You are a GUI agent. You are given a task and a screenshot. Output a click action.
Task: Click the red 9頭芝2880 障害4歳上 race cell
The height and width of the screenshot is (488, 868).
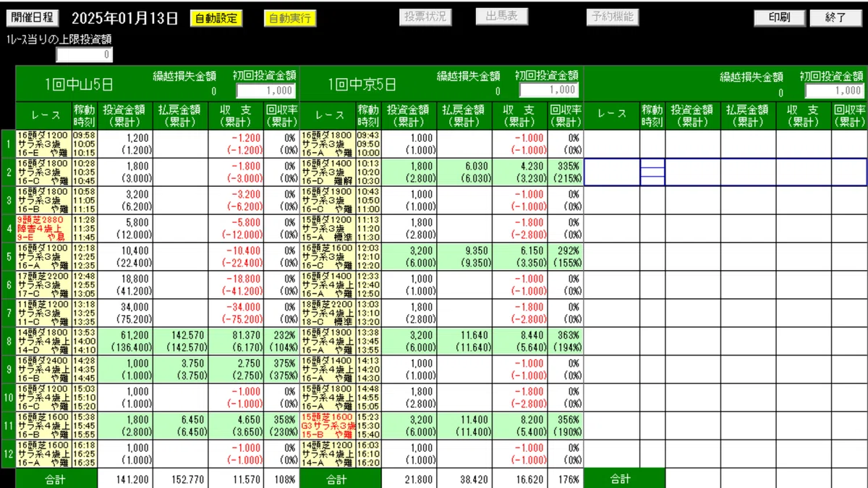43,229
